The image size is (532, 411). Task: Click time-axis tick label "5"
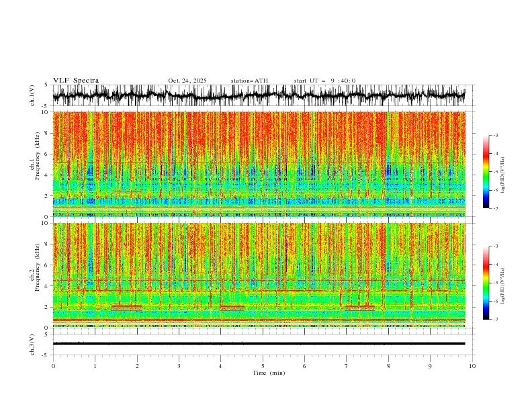click(x=263, y=366)
